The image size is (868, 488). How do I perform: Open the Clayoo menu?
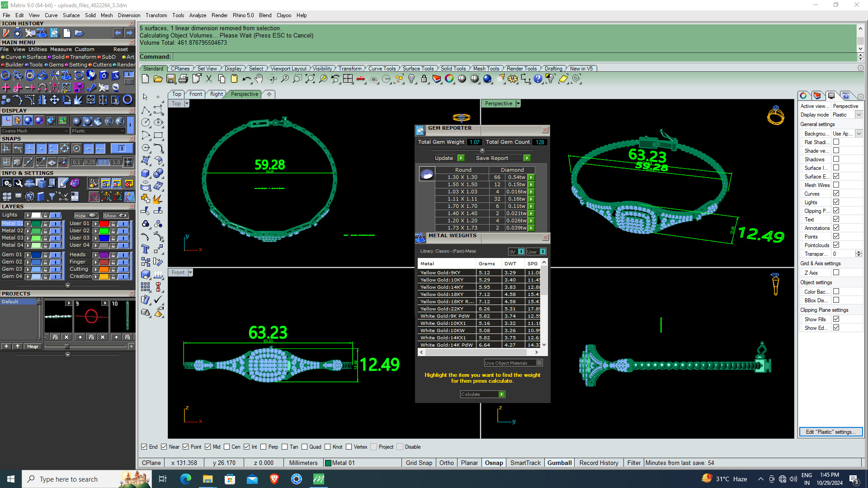pyautogui.click(x=284, y=15)
